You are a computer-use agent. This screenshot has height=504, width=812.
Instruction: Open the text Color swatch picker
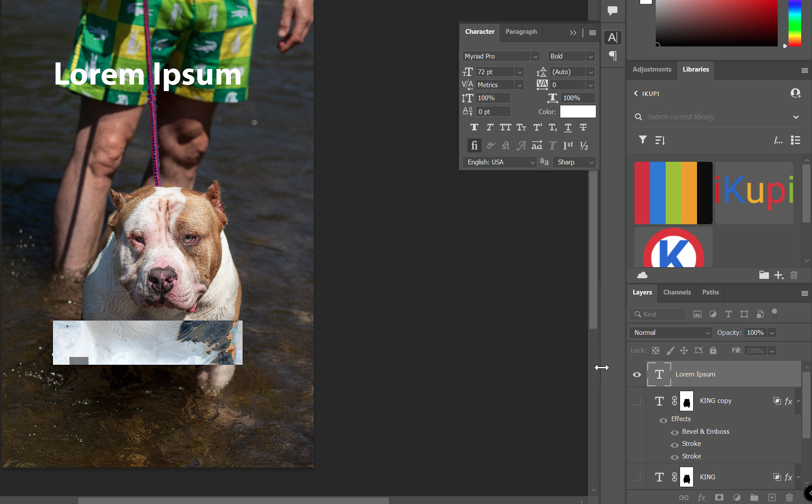point(578,111)
